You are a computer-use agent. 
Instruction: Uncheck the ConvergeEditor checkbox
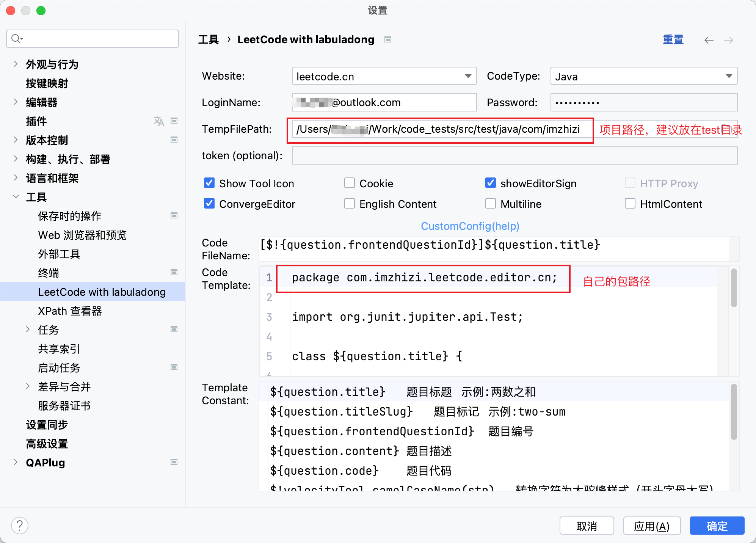pyautogui.click(x=209, y=204)
